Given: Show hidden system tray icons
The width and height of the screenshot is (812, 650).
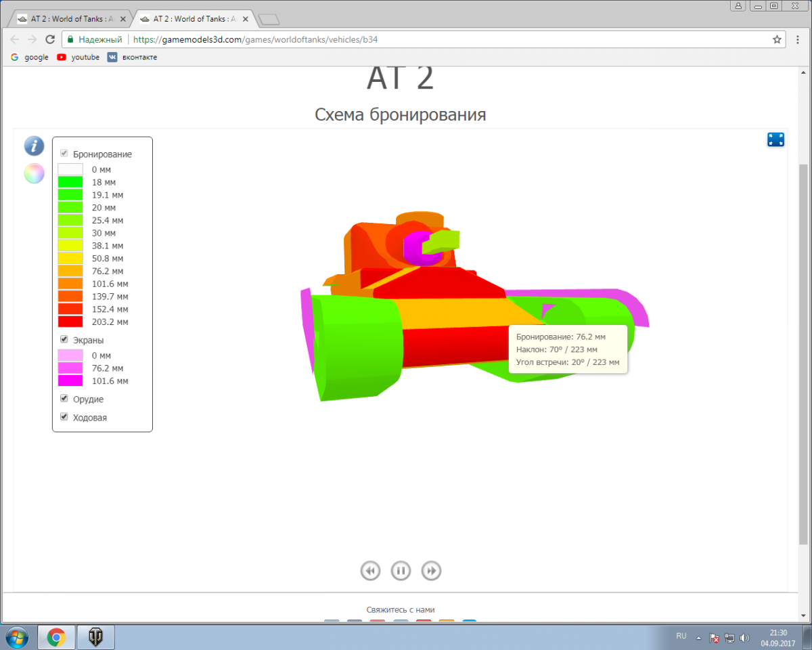Looking at the screenshot, I should click(x=698, y=637).
